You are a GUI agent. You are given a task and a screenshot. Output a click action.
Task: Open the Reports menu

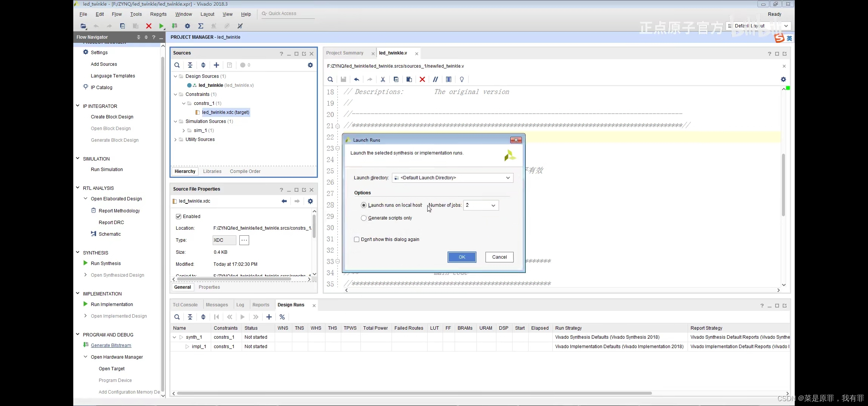click(158, 14)
